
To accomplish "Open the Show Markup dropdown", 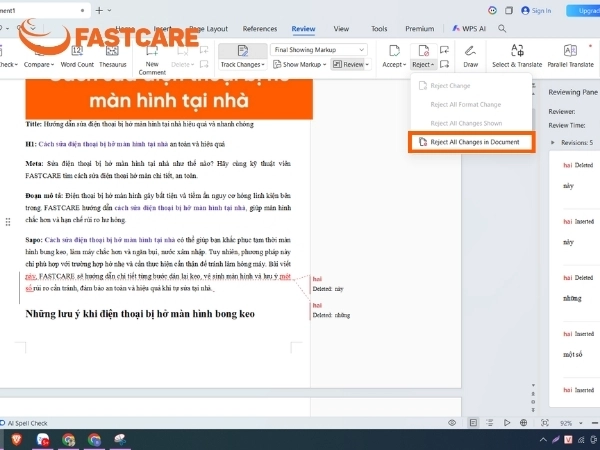I will point(300,64).
